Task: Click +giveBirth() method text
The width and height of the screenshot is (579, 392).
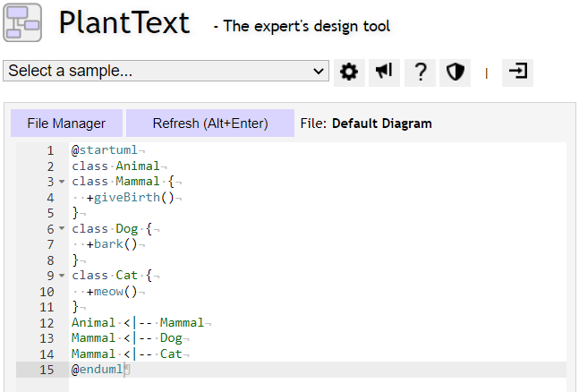Action: 130,197
